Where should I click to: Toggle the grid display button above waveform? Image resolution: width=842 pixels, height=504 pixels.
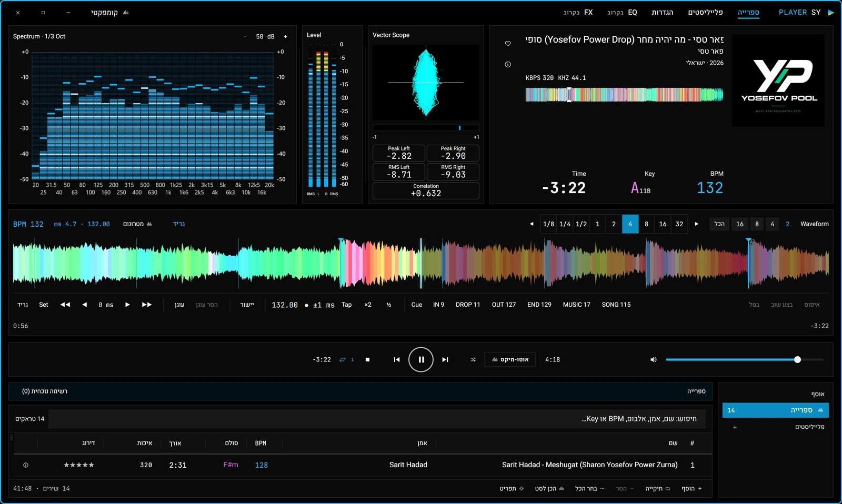[179, 224]
